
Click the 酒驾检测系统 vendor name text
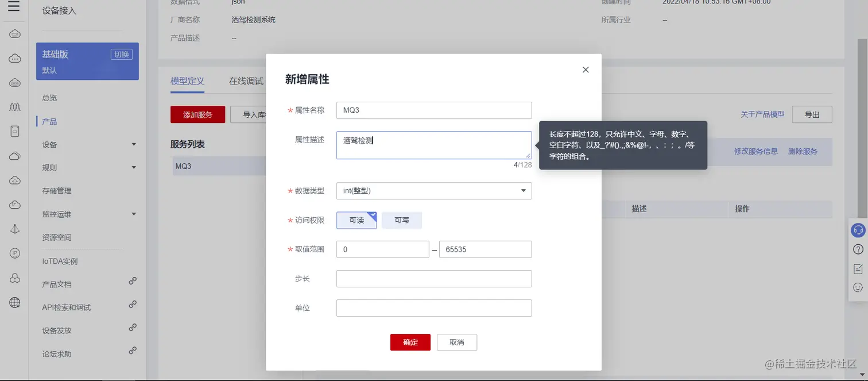(x=253, y=20)
